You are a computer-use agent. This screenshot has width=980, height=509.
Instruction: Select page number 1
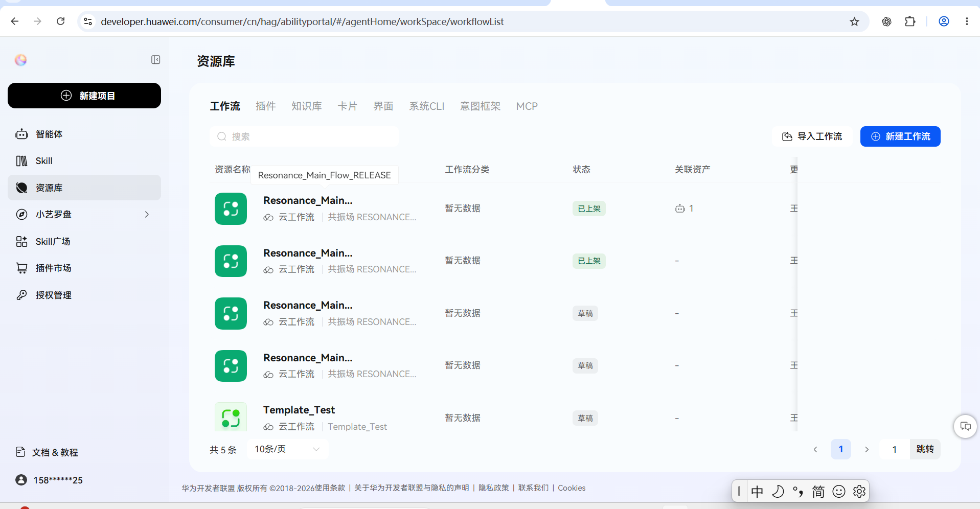tap(841, 449)
